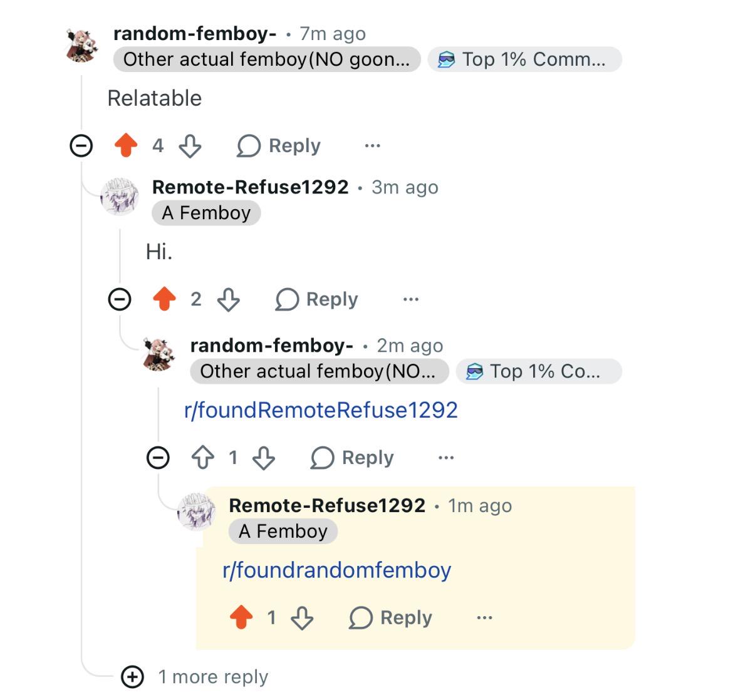Remove upvote on r/foundrandomfemboy comment
The height and width of the screenshot is (700, 733).
point(241,617)
